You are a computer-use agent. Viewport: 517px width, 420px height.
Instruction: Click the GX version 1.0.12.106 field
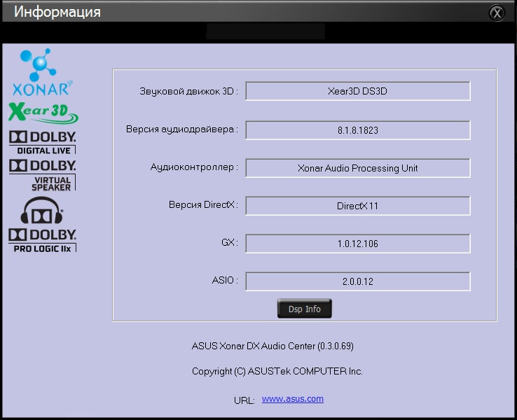click(x=358, y=244)
